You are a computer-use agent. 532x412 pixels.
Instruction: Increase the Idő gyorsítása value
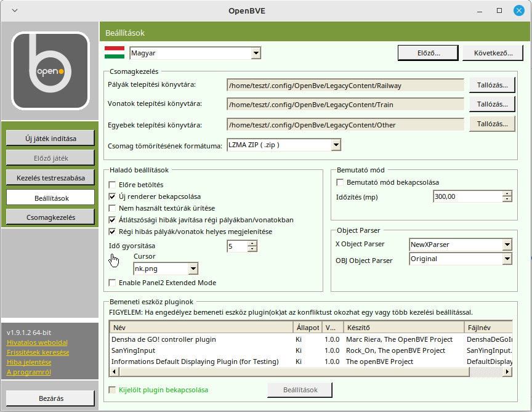252,243
